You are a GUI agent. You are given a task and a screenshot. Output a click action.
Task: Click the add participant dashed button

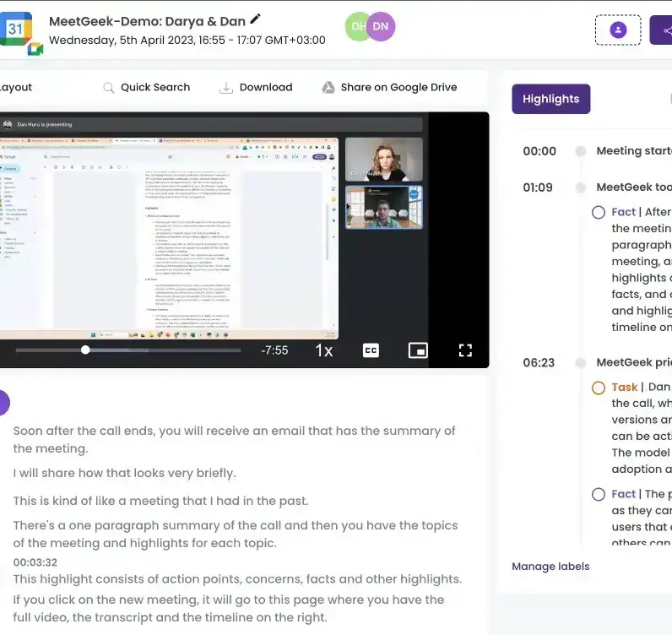(618, 30)
